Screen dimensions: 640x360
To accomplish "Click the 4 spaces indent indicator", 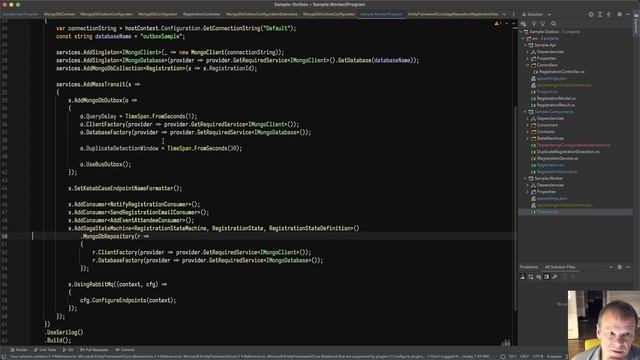I will pos(554,356).
